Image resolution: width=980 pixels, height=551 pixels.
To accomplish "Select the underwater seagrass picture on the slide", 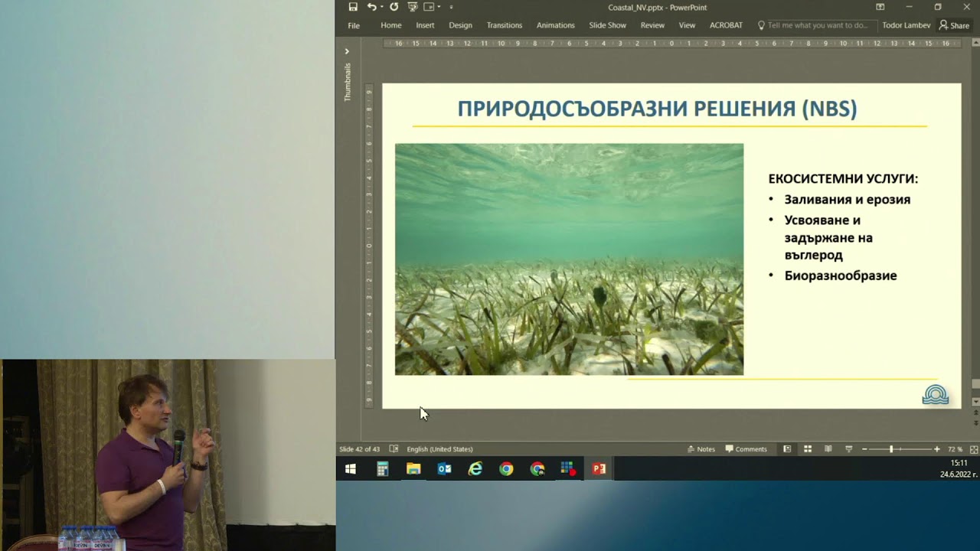I will click(569, 259).
